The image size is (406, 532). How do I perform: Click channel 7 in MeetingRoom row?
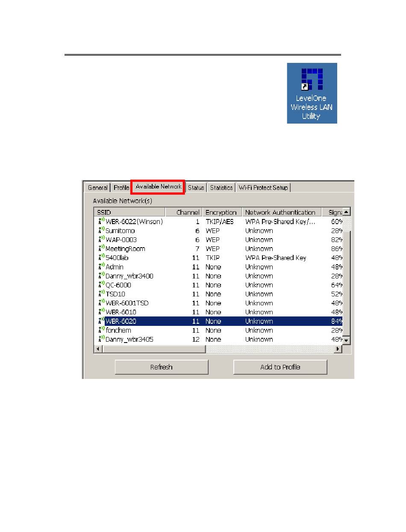(197, 248)
